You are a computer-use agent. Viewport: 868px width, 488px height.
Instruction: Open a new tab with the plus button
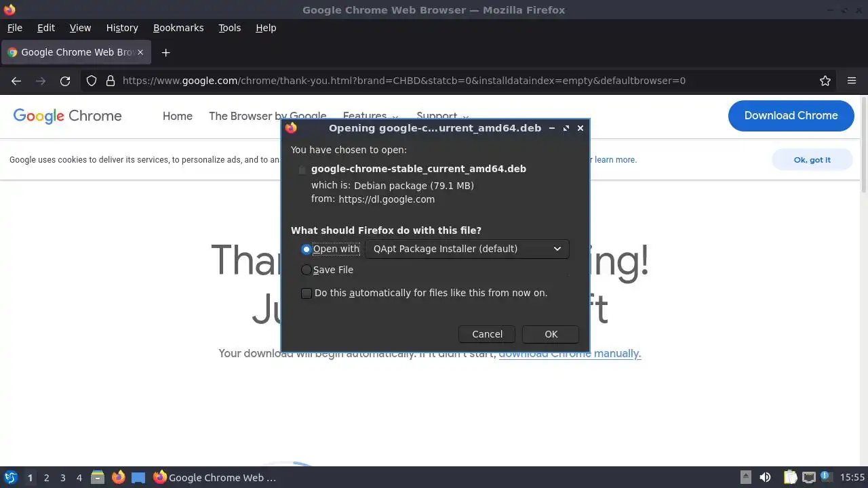coord(165,52)
